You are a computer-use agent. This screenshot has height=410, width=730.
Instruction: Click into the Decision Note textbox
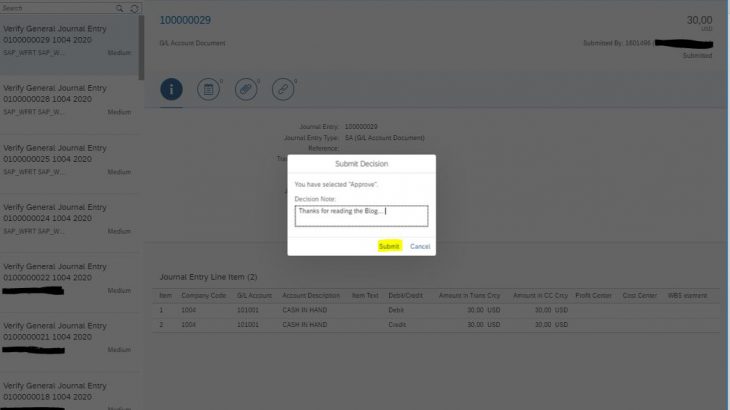pos(361,216)
